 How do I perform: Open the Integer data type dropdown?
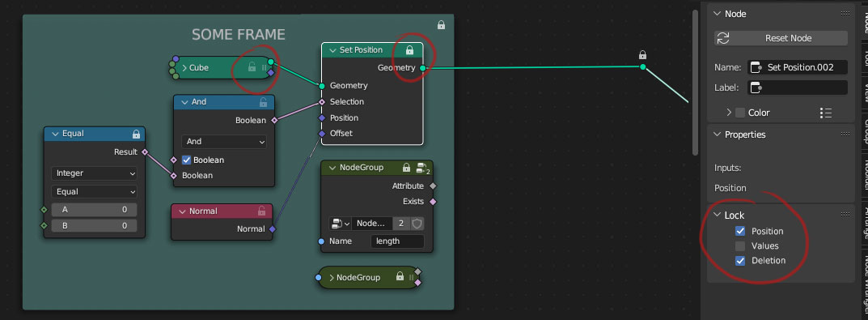94,173
